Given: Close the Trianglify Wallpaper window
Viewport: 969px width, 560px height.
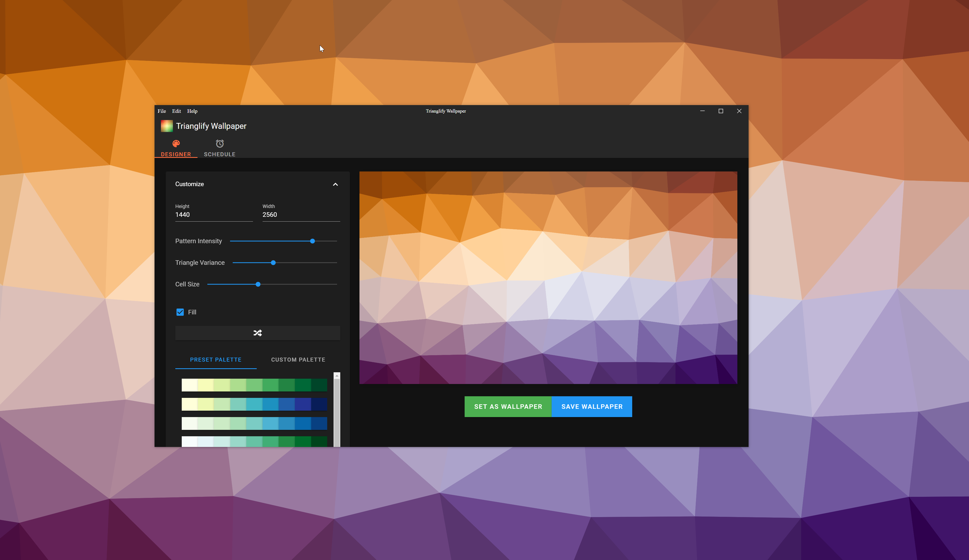Looking at the screenshot, I should [x=739, y=111].
